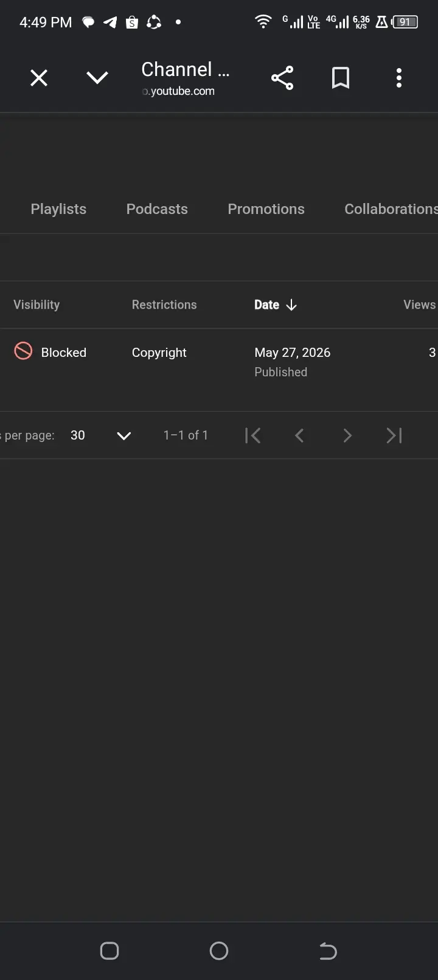Click the red Blocked status icon

coord(23,351)
